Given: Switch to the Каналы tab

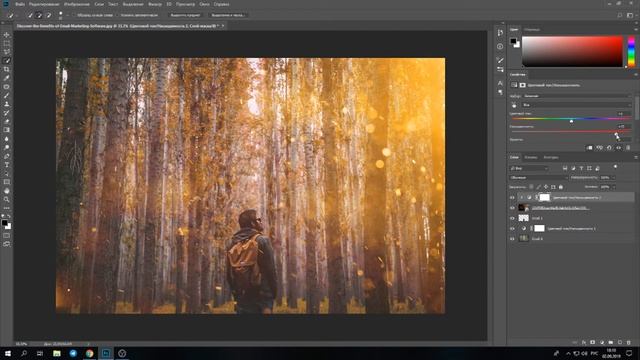Looking at the screenshot, I should point(531,157).
